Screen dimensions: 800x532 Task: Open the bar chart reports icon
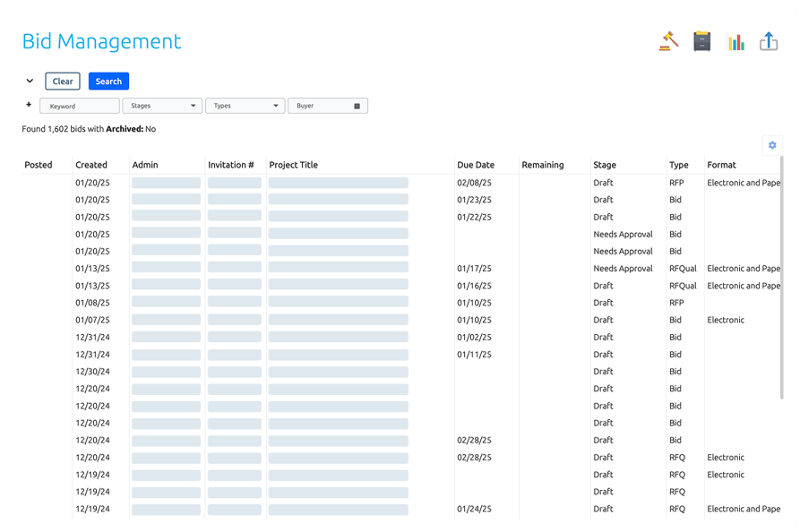click(735, 42)
